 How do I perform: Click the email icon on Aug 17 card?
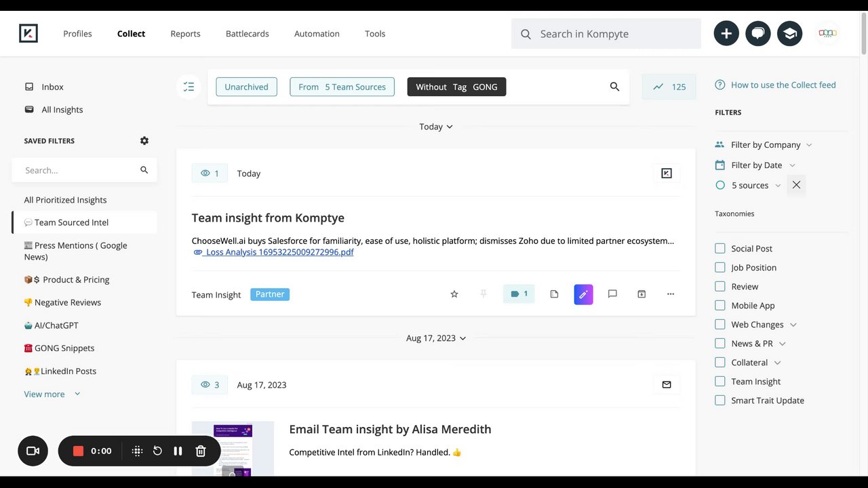point(667,385)
